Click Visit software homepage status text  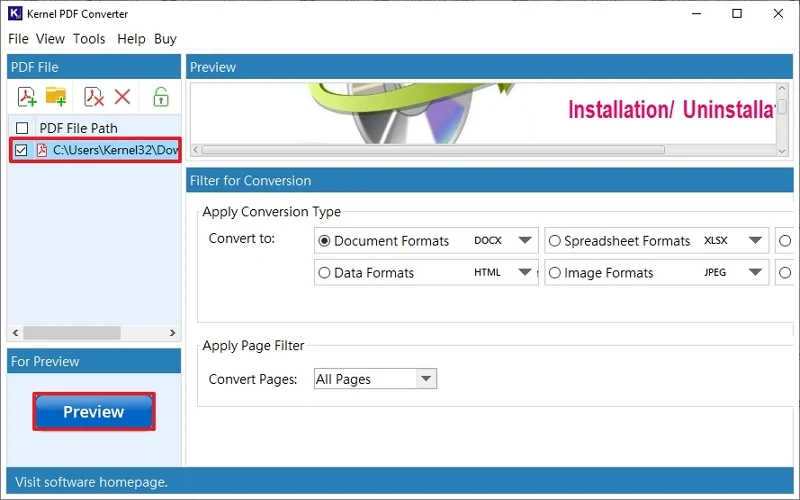[x=91, y=482]
